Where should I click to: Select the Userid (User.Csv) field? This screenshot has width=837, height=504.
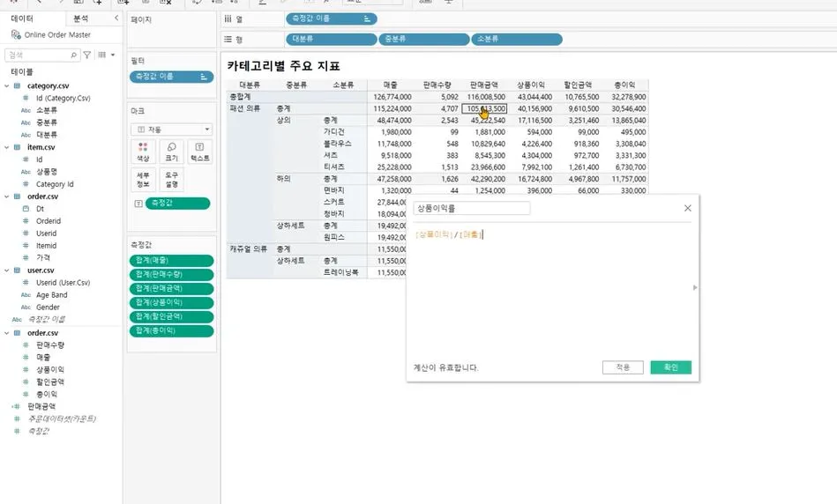tap(63, 283)
